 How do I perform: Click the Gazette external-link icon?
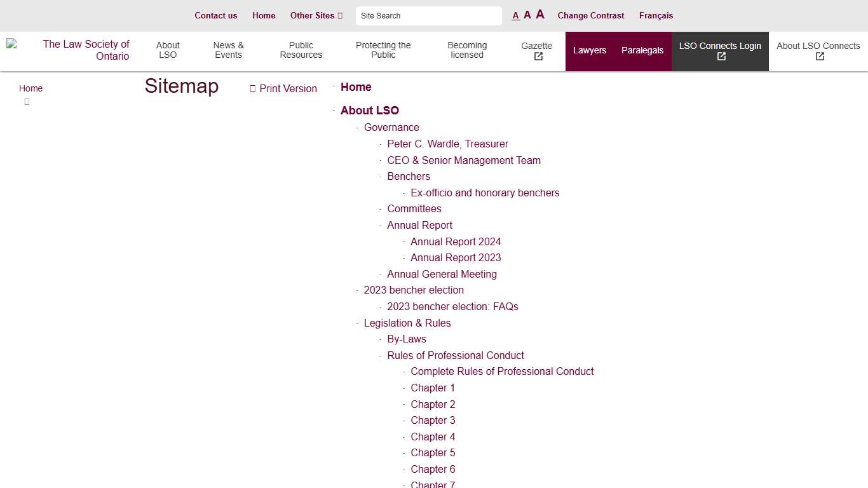click(538, 57)
